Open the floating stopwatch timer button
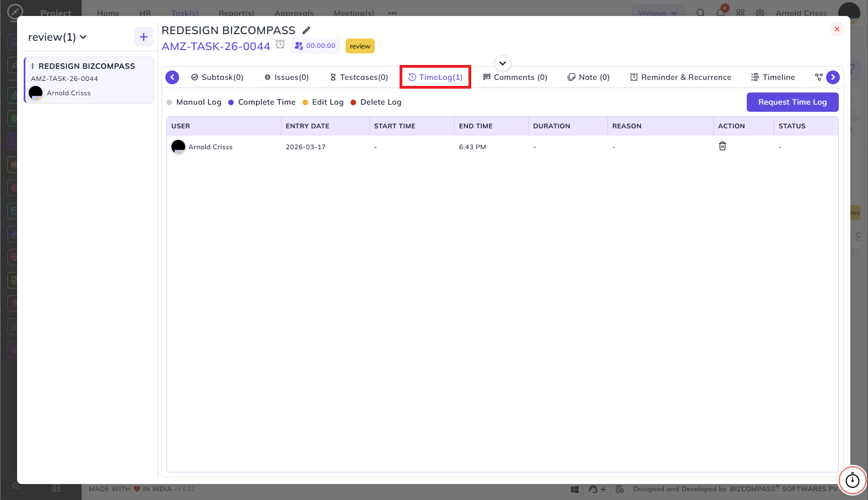 (x=853, y=480)
